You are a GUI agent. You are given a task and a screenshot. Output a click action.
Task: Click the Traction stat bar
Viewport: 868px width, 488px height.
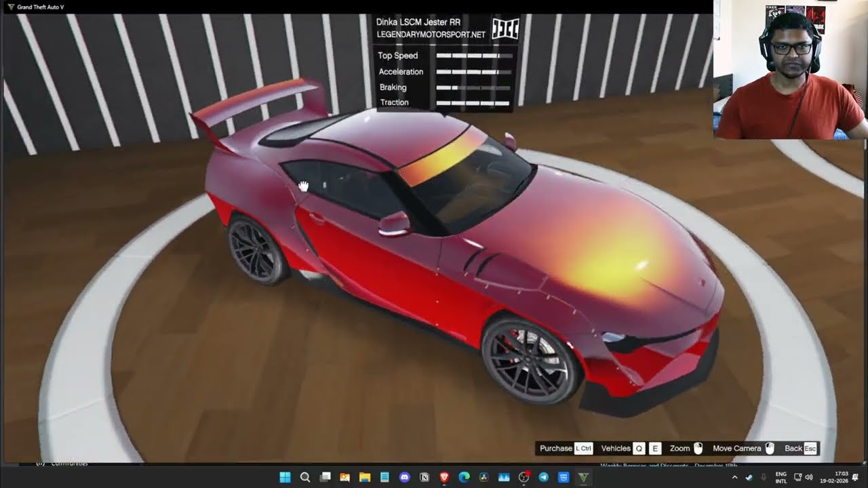point(473,103)
